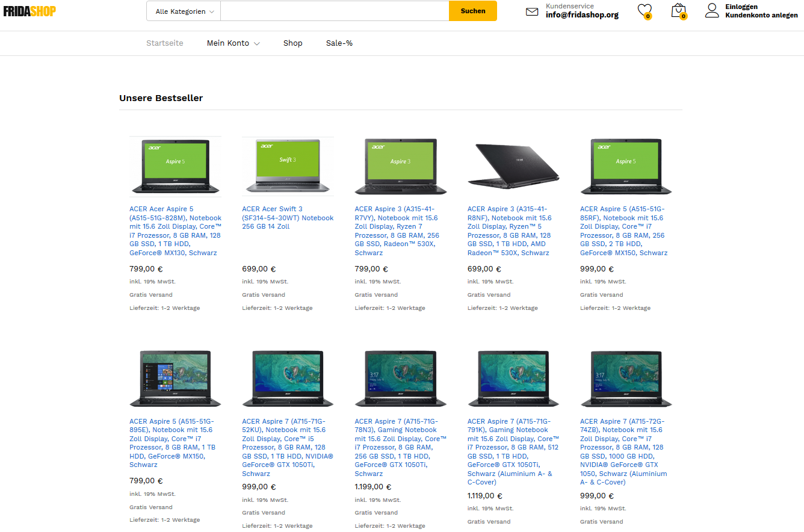The width and height of the screenshot is (804, 532).
Task: Click 999,00 € price of Aspire 5 A515-51G-85RF
Action: click(x=597, y=270)
